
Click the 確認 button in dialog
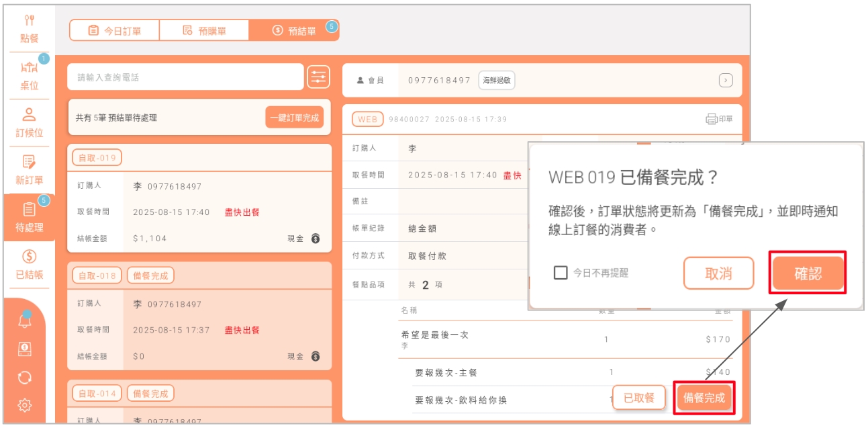pos(808,273)
